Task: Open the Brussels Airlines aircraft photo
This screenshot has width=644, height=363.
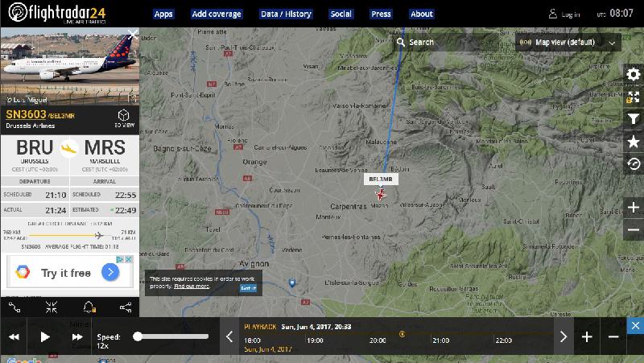Action: tap(70, 66)
